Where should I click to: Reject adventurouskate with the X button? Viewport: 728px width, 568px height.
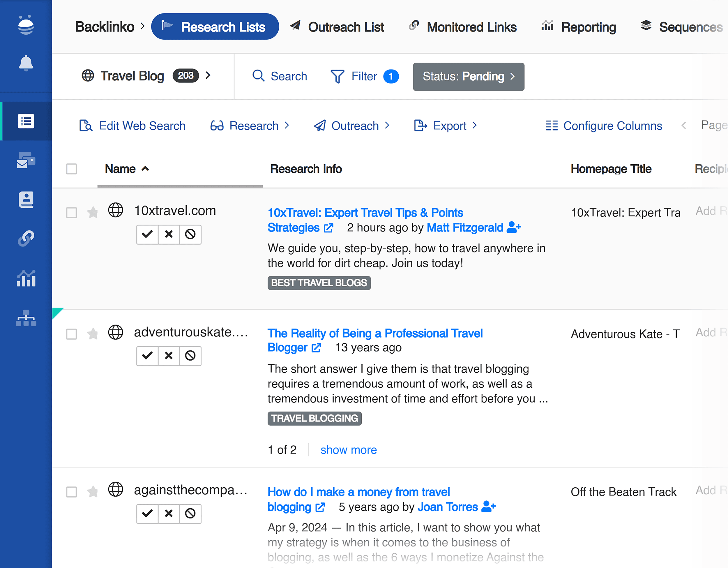tap(169, 356)
